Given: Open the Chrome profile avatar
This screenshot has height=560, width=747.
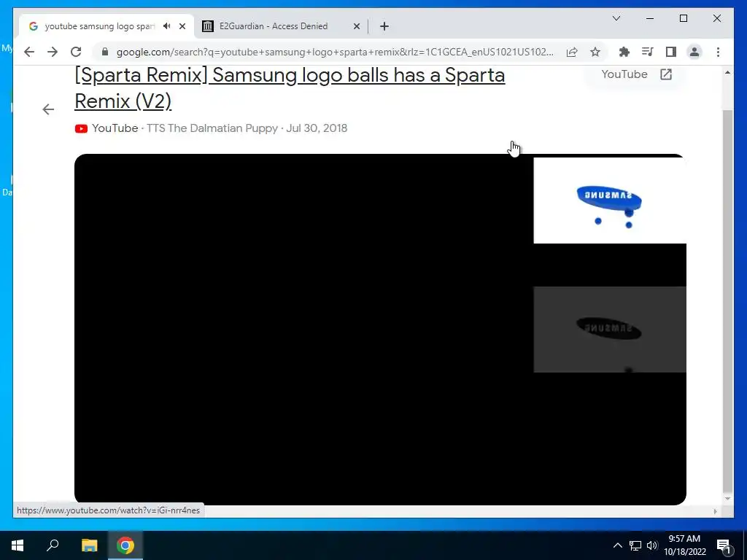Looking at the screenshot, I should pos(694,52).
